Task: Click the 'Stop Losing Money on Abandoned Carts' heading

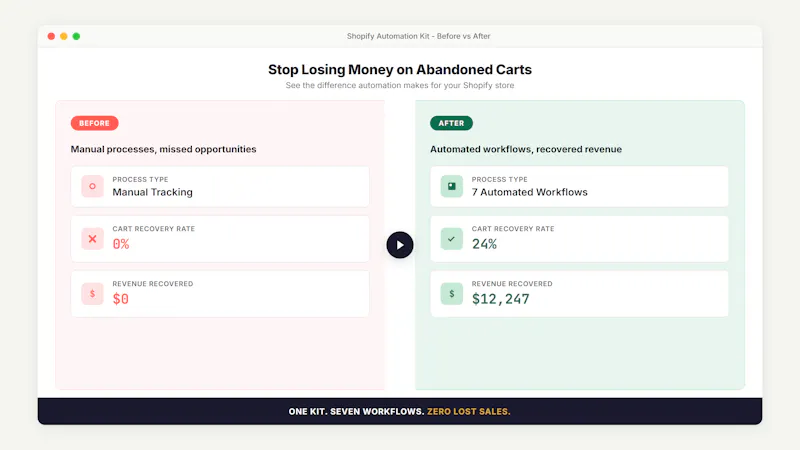Action: point(400,69)
